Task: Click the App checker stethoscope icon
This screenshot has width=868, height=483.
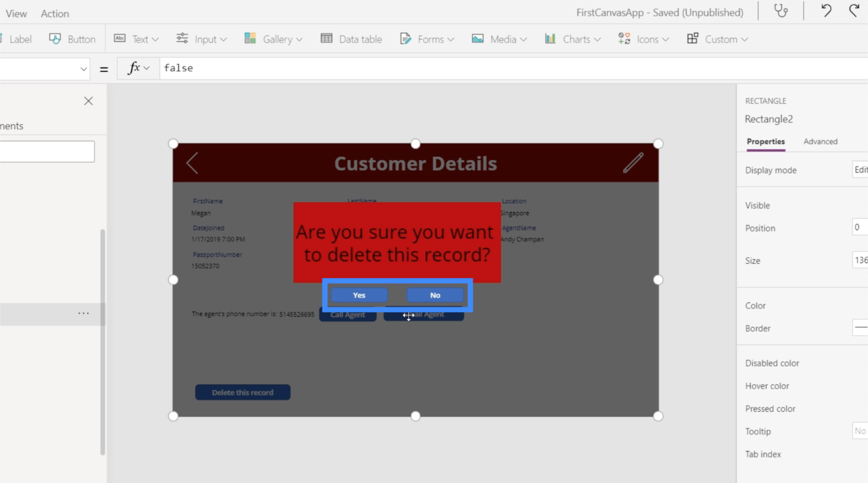Action: pyautogui.click(x=781, y=11)
